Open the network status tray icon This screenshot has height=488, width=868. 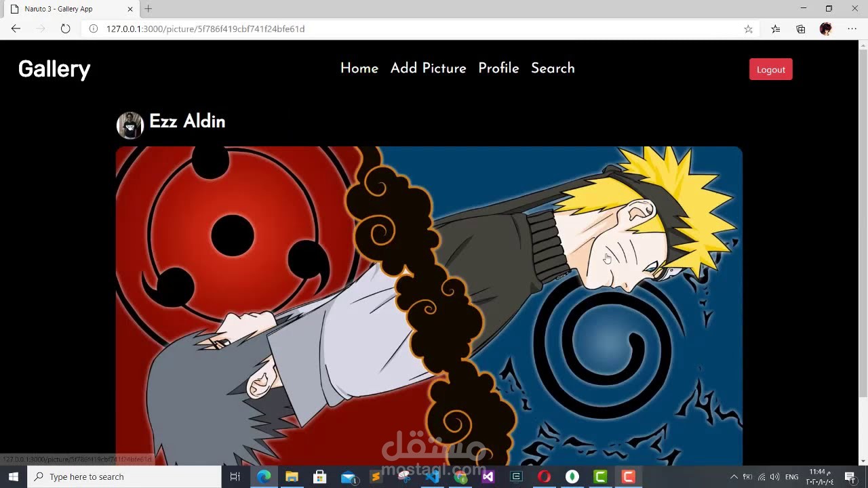[x=762, y=476]
